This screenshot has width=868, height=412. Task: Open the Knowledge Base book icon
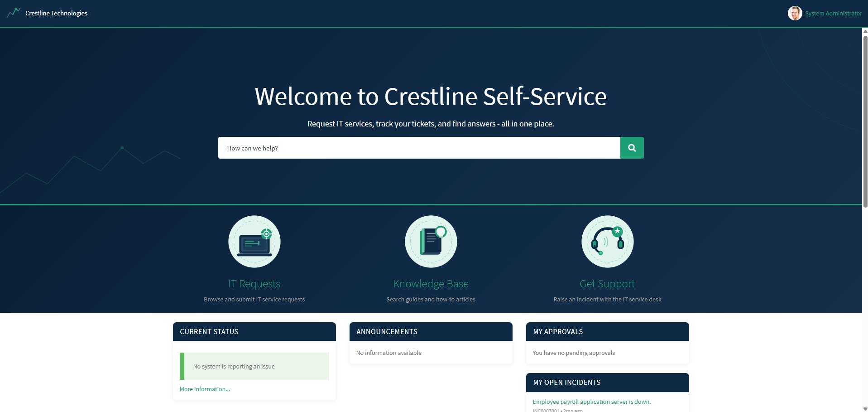431,242
